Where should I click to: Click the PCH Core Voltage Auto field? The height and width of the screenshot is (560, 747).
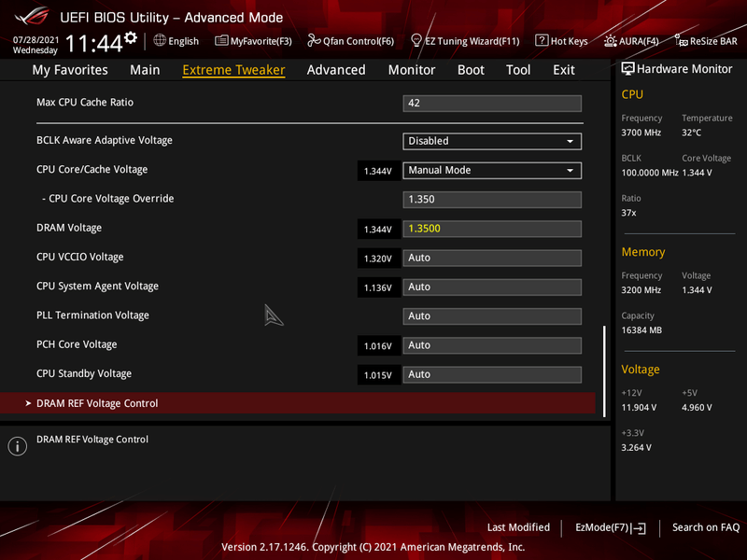(492, 345)
